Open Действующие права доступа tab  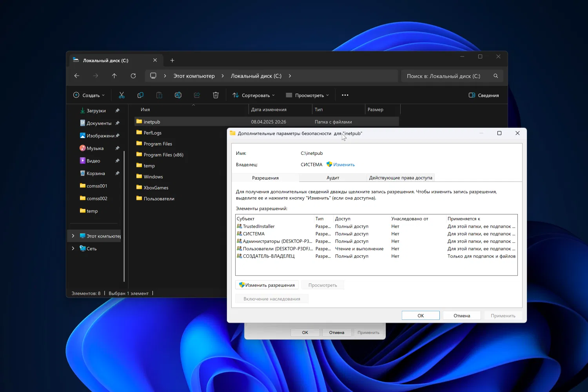click(x=401, y=178)
